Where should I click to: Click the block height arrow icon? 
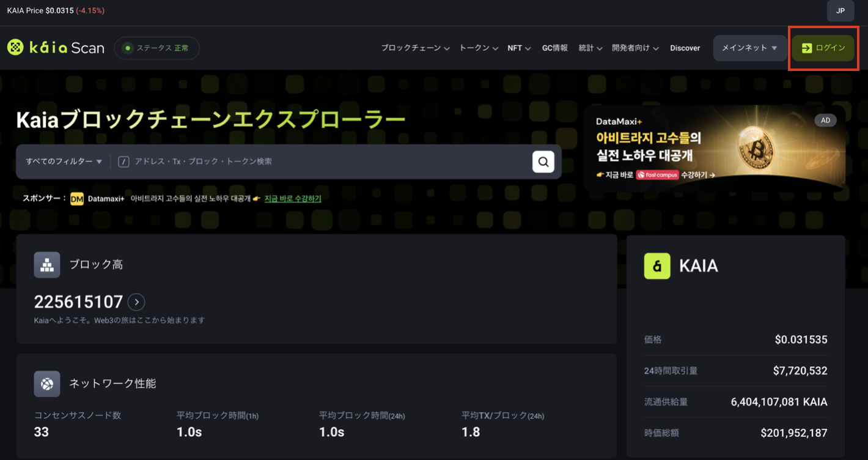coord(136,302)
